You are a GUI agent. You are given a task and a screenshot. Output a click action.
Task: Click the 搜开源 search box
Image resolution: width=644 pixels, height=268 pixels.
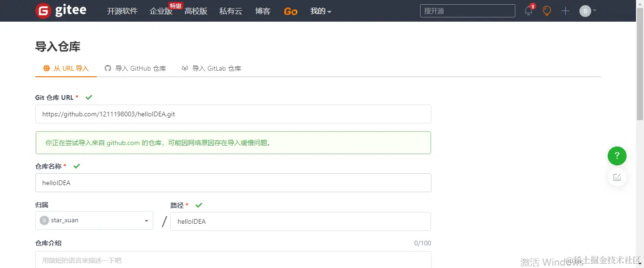[x=468, y=11]
